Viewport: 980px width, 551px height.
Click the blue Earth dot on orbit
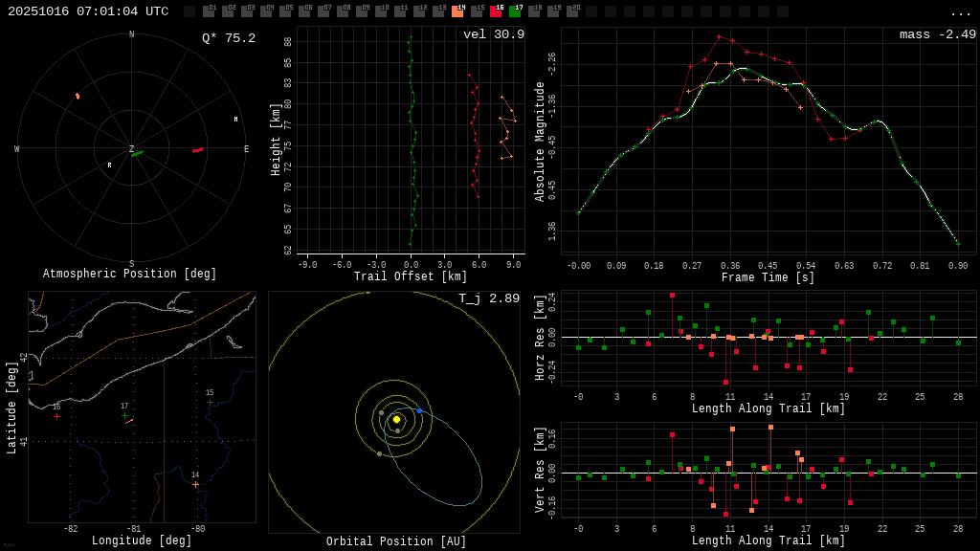[419, 410]
